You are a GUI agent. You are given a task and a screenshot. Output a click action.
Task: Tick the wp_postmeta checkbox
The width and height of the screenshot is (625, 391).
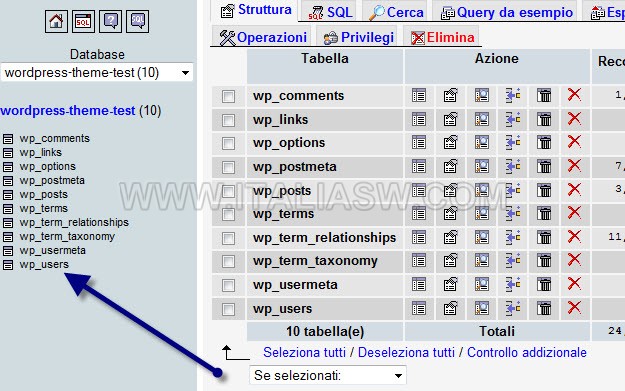[228, 167]
